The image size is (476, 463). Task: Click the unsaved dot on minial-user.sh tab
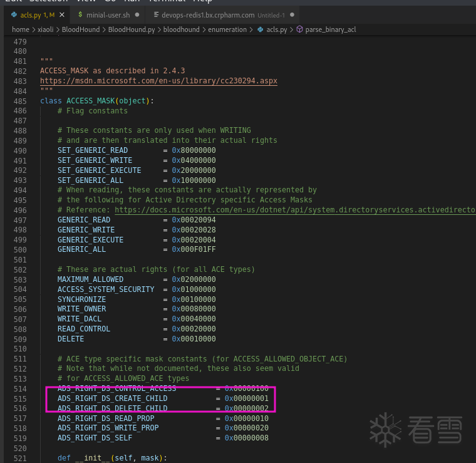[x=137, y=14]
